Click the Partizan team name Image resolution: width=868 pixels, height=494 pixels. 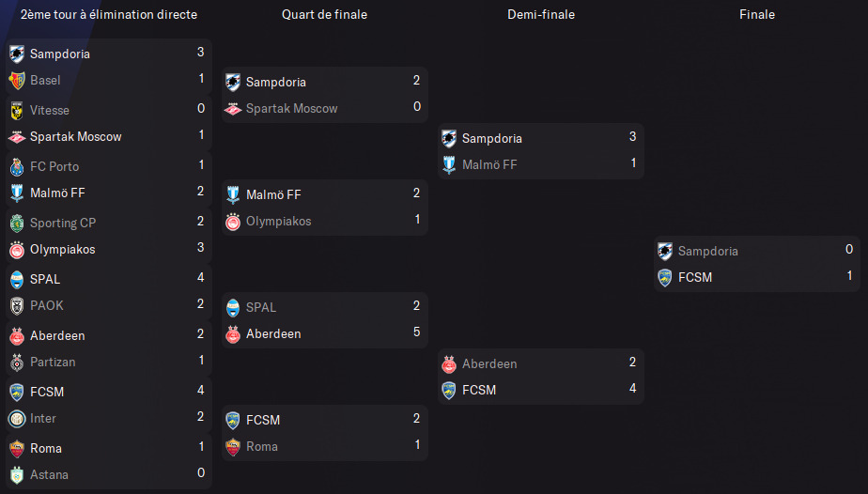click(53, 362)
